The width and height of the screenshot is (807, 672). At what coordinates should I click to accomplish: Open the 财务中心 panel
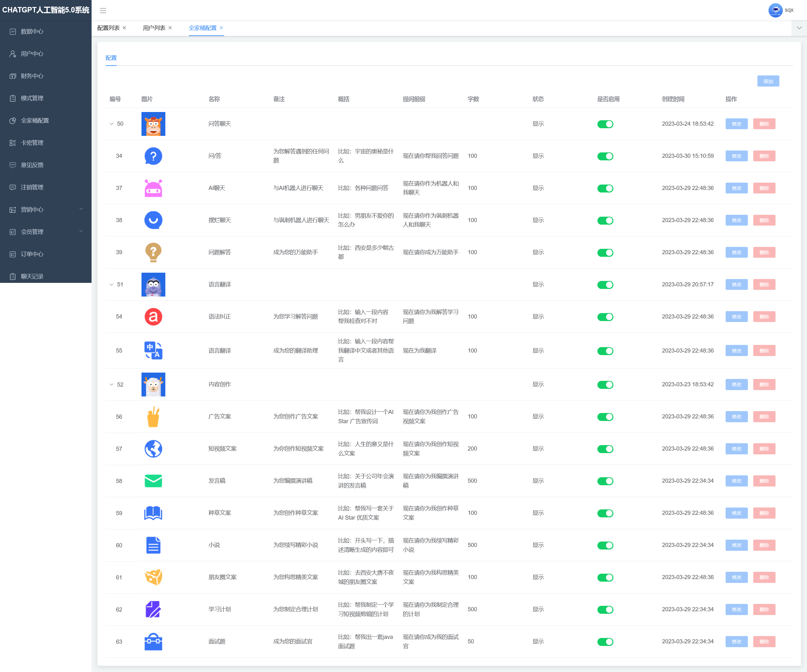[32, 76]
